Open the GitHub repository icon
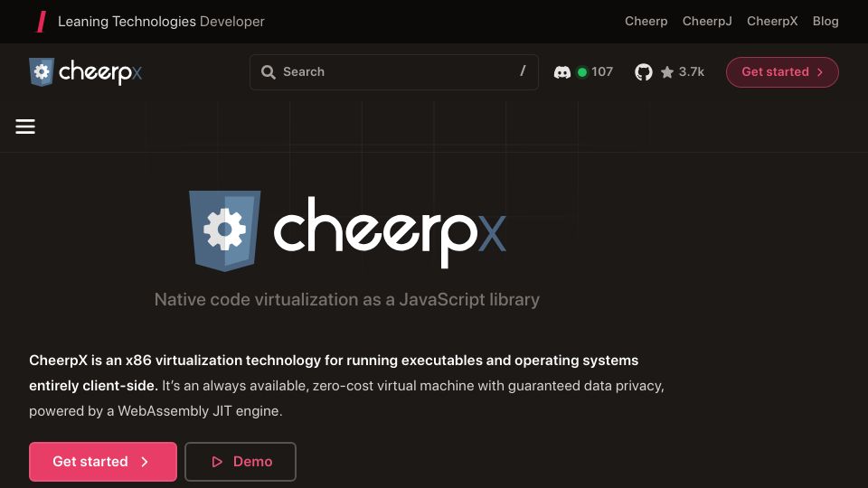The width and height of the screenshot is (868, 488). [643, 72]
